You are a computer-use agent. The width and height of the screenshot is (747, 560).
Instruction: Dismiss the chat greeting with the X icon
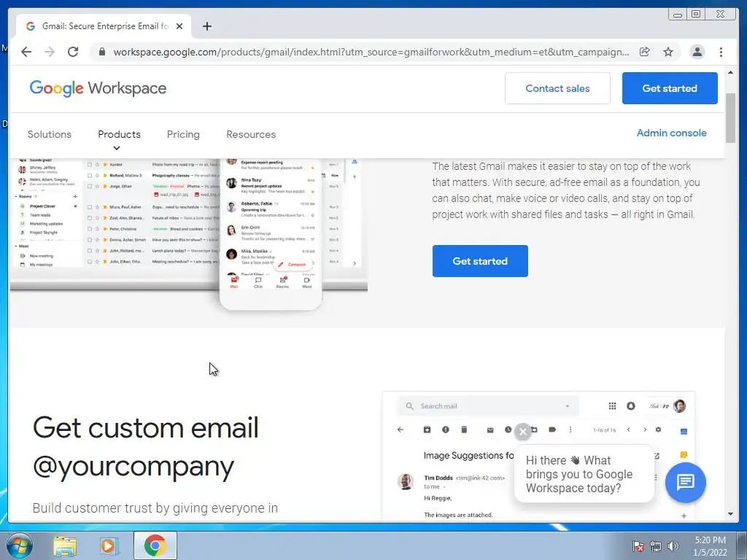pos(522,432)
